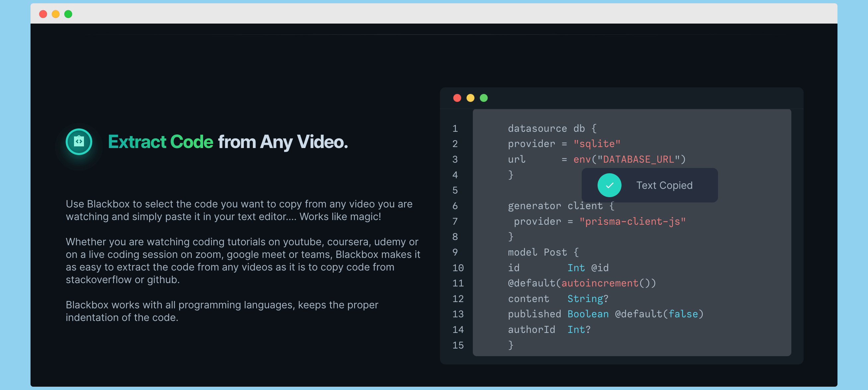Click code line "datasource db {"
Viewport: 868px width, 390px height.
pos(552,128)
